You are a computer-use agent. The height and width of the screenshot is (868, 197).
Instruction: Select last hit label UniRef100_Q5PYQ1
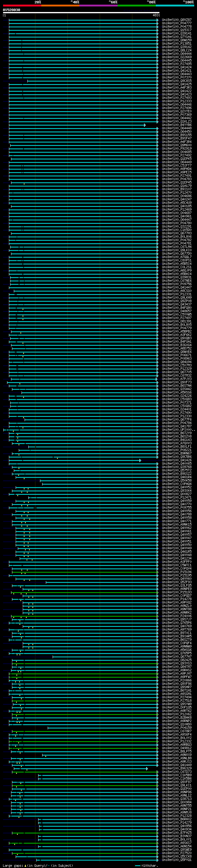click(176, 860)
